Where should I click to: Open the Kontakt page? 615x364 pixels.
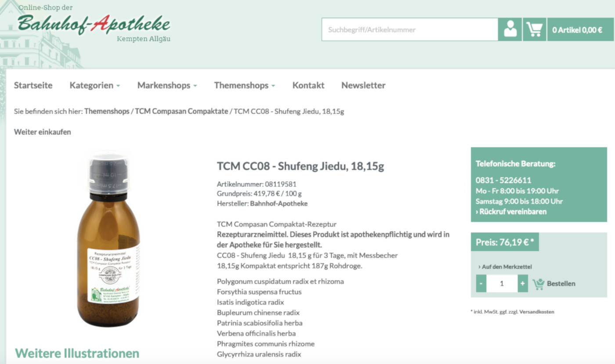click(308, 85)
